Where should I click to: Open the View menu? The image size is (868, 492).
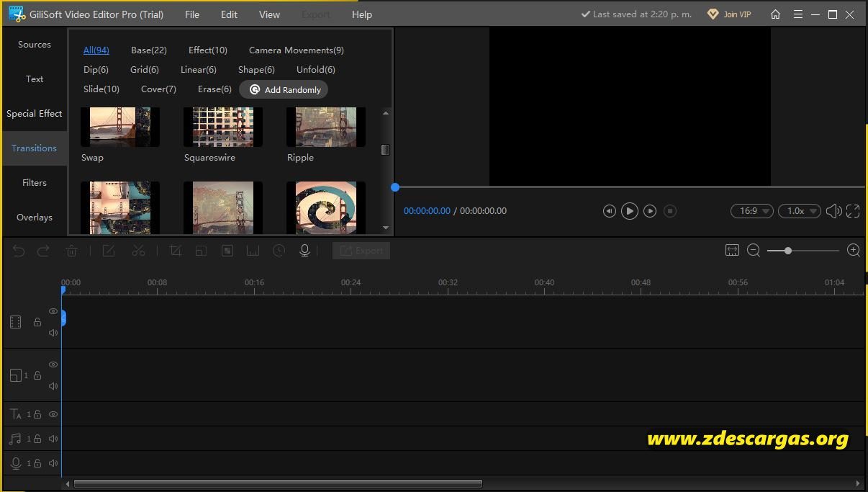point(269,14)
